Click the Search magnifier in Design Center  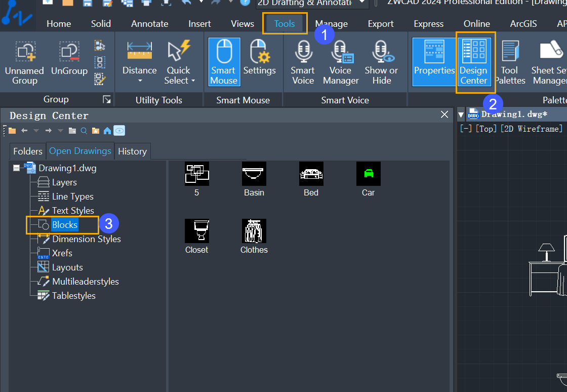coord(84,131)
